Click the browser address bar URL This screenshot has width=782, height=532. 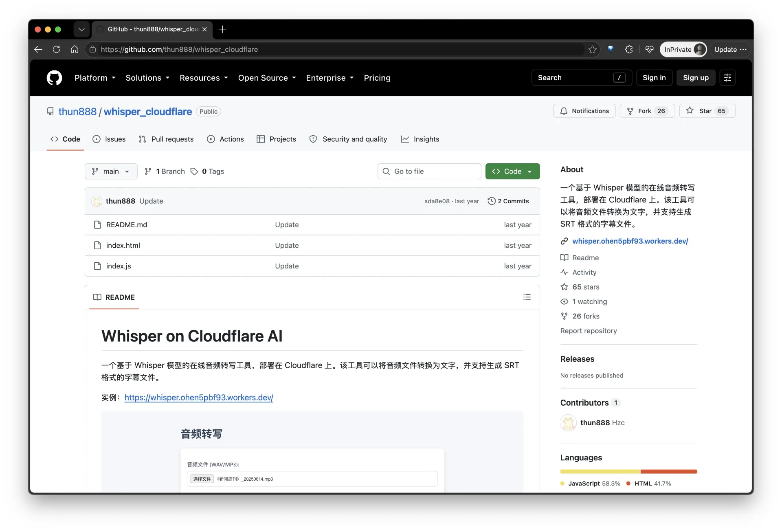click(179, 49)
